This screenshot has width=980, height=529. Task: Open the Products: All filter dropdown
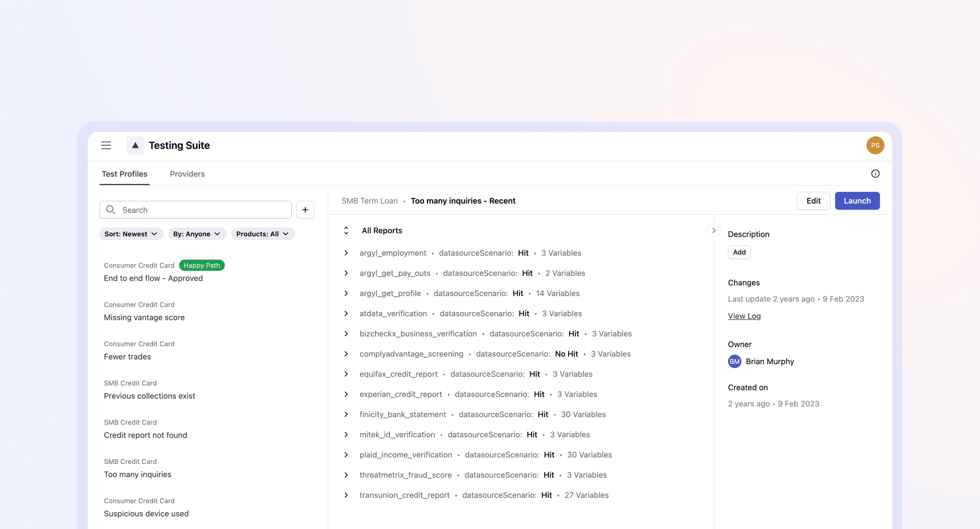262,234
